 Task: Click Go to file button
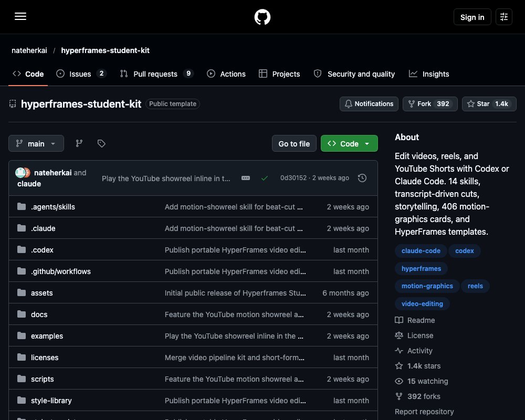pyautogui.click(x=294, y=143)
